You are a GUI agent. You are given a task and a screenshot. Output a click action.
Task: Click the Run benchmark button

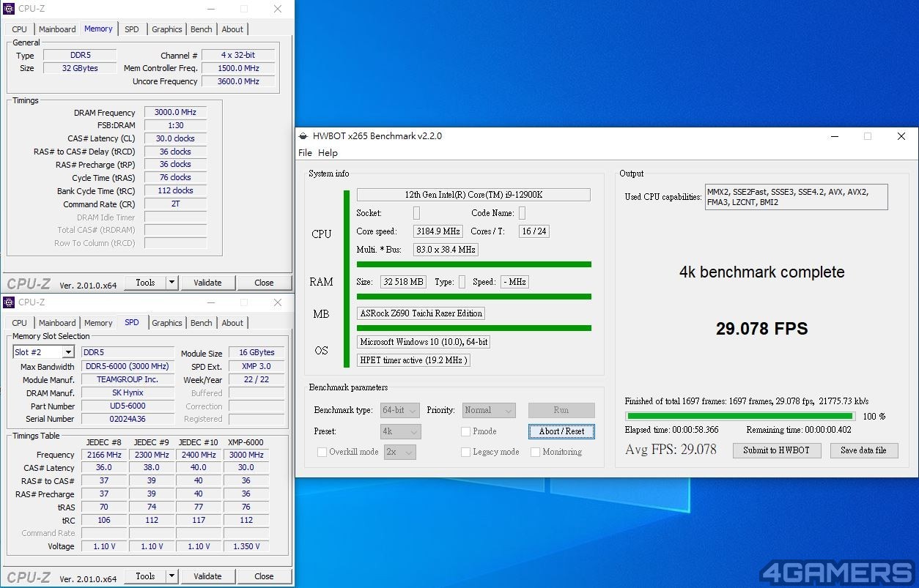point(561,410)
